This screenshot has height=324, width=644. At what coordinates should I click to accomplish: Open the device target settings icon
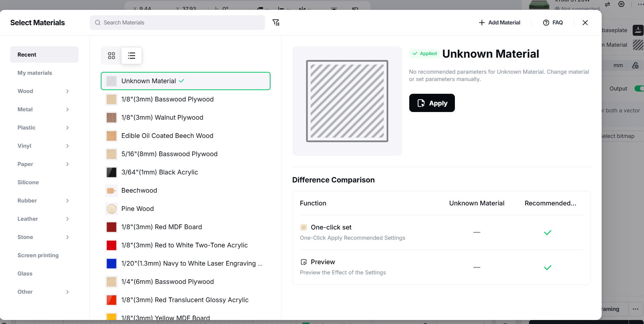coord(621,4)
